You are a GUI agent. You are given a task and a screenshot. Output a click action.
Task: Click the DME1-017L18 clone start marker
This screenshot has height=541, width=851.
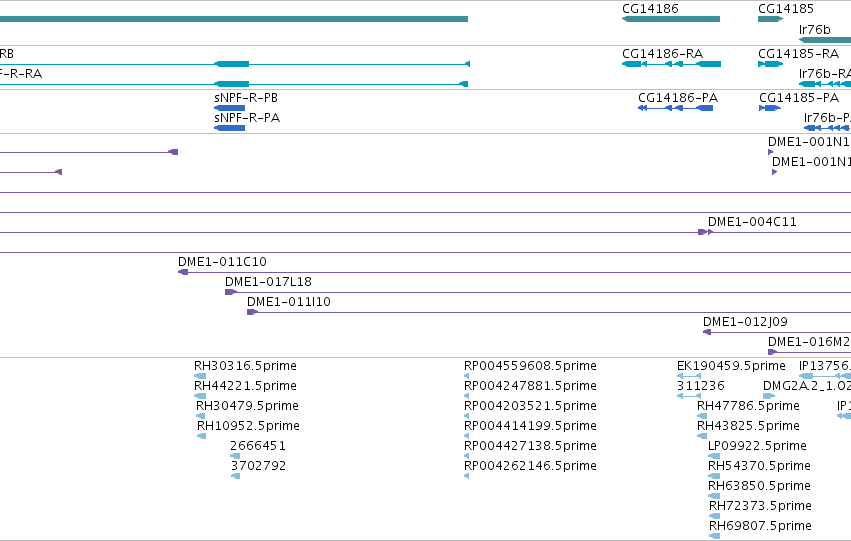[231, 292]
